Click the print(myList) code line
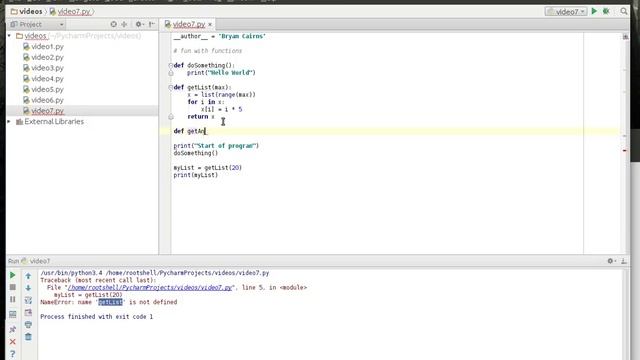The height and width of the screenshot is (360, 640). pos(196,175)
